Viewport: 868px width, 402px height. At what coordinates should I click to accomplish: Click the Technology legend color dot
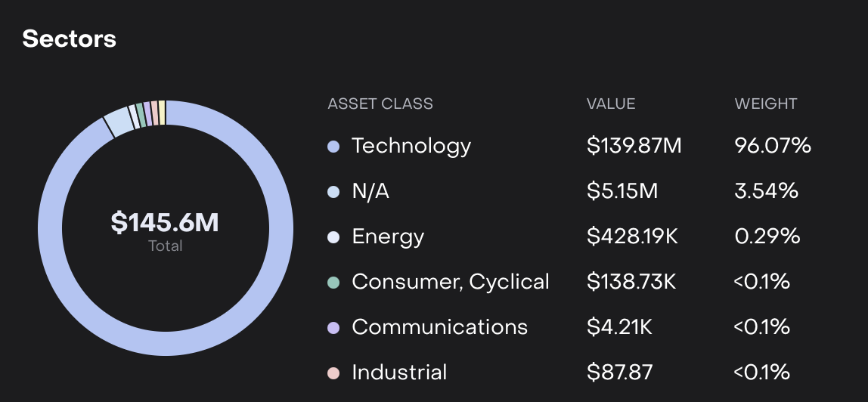333,146
